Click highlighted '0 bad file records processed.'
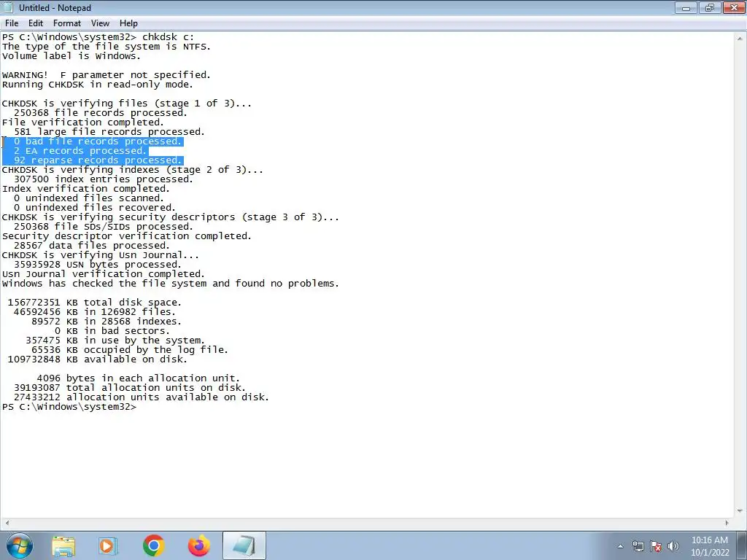747x560 pixels. (98, 141)
